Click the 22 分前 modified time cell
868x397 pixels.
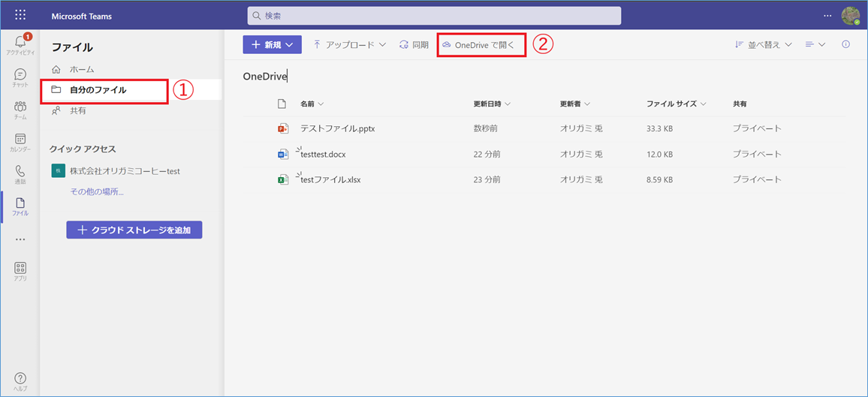tap(487, 155)
